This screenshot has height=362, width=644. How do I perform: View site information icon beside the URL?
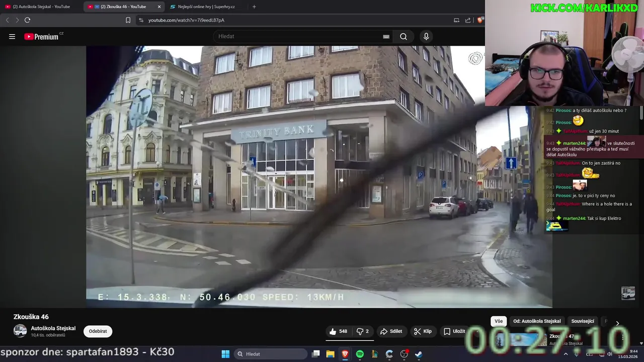[x=141, y=20]
